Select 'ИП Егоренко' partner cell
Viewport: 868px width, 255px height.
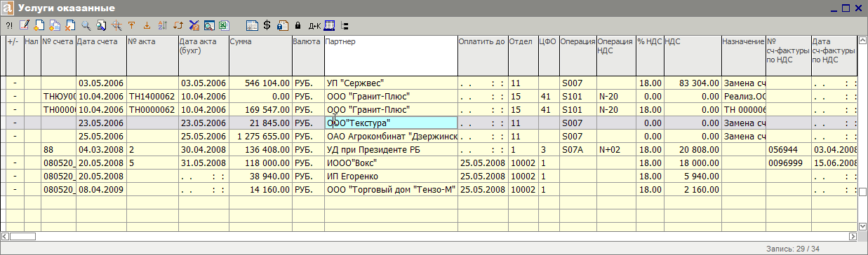(391, 176)
